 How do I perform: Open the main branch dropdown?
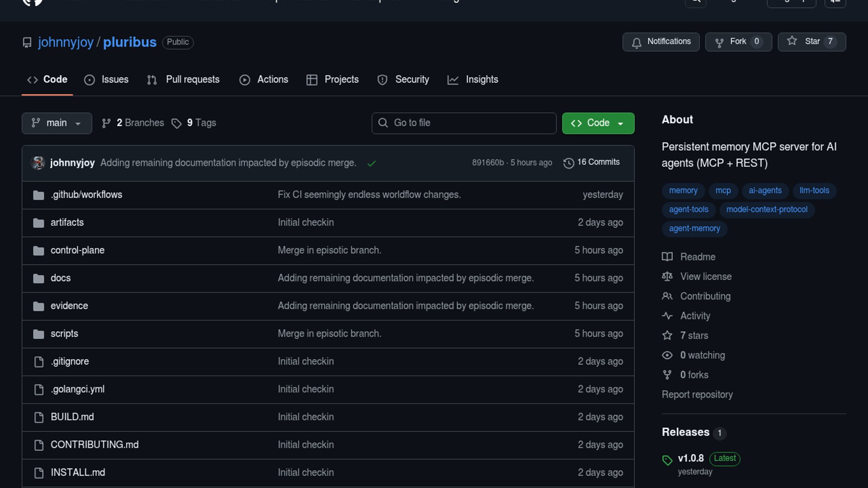57,123
